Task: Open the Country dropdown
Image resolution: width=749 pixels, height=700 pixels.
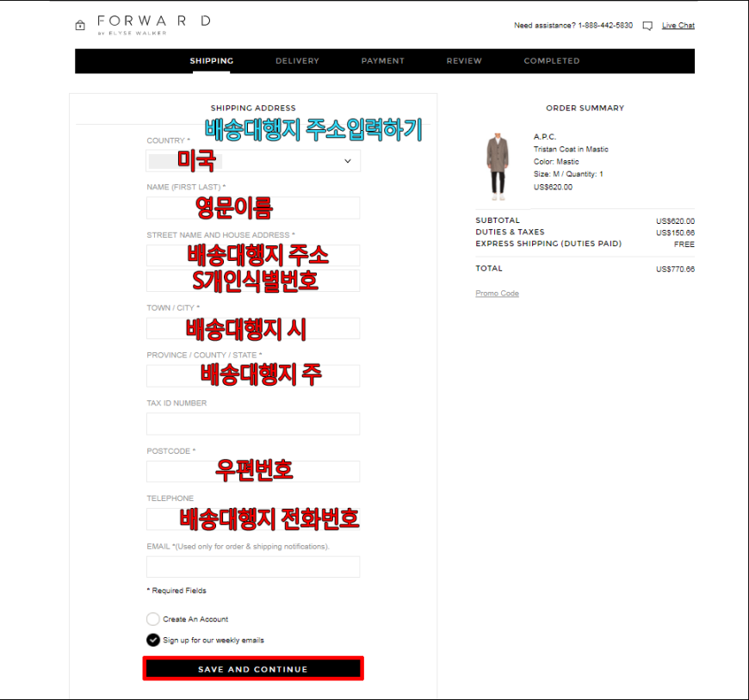Action: [253, 161]
